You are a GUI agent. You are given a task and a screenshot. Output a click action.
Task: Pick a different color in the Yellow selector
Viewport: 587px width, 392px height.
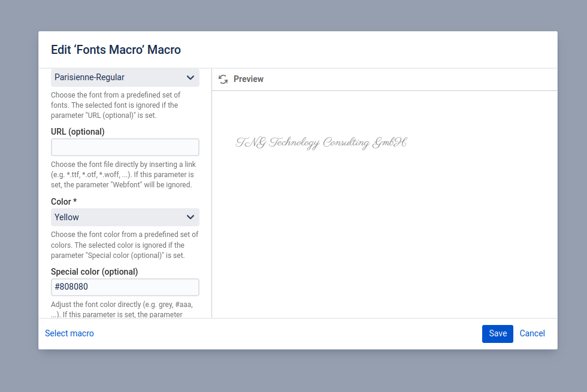tap(125, 217)
